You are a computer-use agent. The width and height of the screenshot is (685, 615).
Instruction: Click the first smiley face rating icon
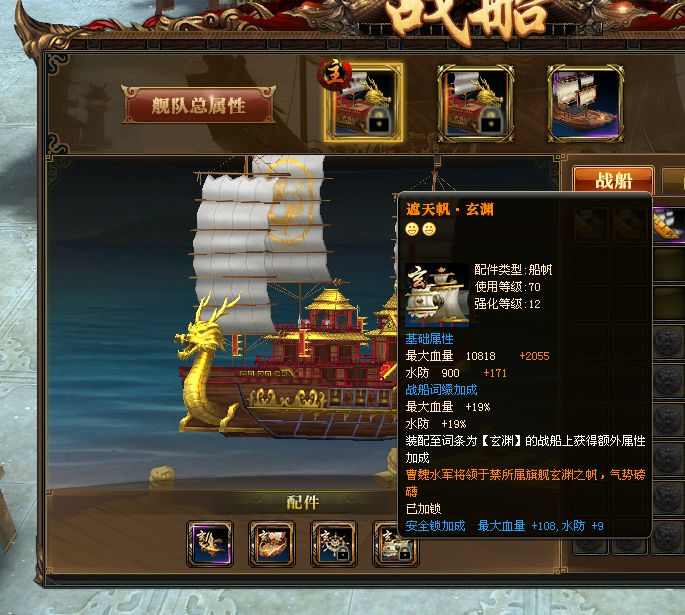[412, 229]
